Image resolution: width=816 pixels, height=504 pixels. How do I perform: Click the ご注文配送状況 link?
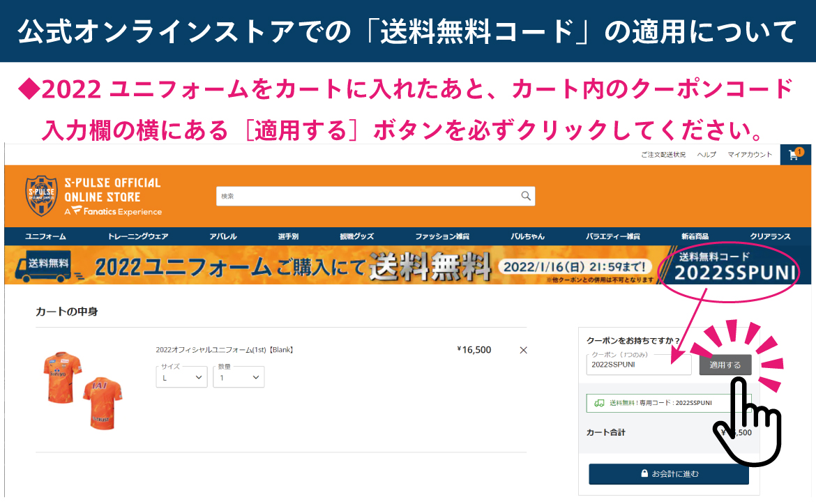click(663, 155)
